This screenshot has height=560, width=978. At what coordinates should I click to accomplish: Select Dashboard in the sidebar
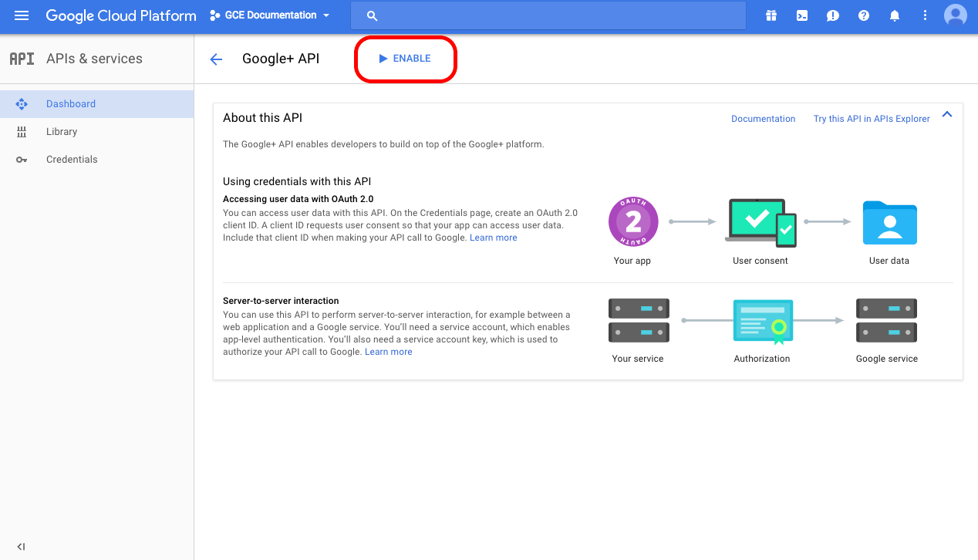(x=96, y=104)
